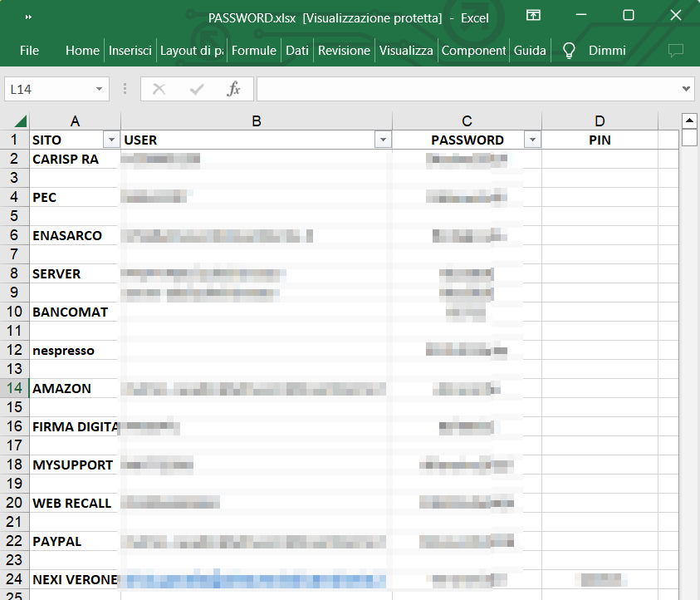Switch to the Formule tab
The width and height of the screenshot is (700, 600).
click(x=253, y=51)
